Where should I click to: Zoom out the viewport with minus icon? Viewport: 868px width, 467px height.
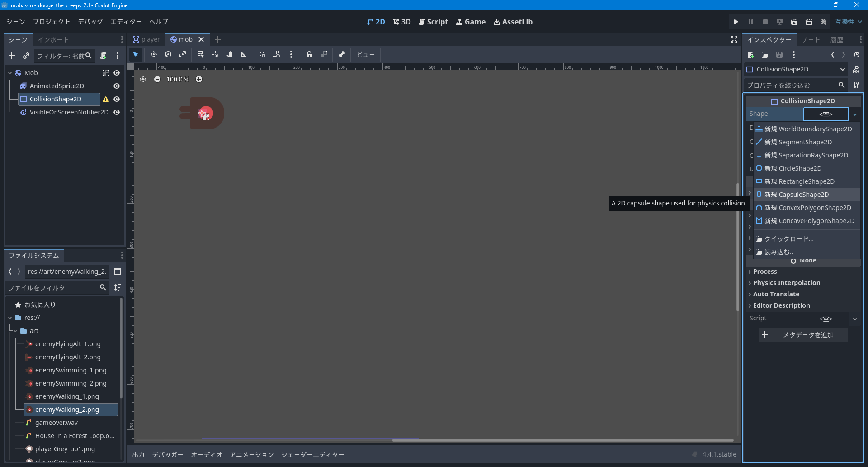[x=157, y=79]
